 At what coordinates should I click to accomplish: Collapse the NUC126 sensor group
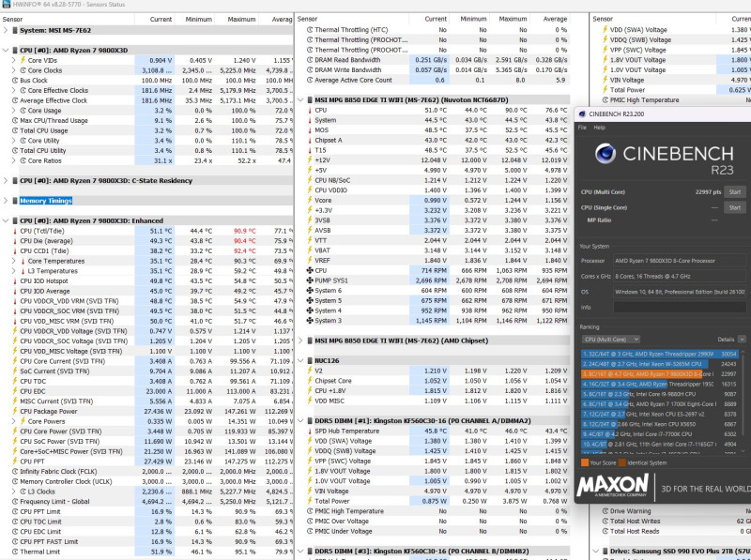click(300, 360)
